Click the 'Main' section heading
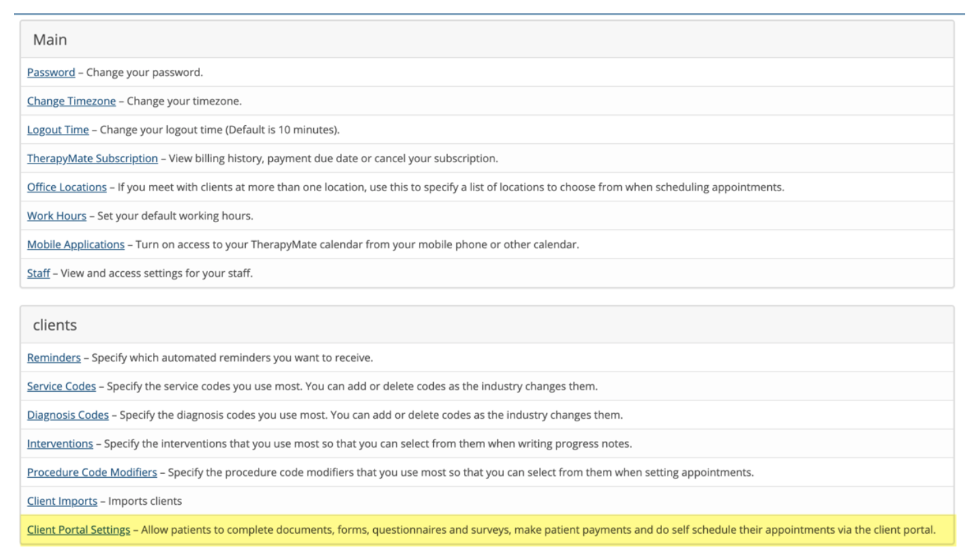Screen dimensions: 978x560 point(50,40)
